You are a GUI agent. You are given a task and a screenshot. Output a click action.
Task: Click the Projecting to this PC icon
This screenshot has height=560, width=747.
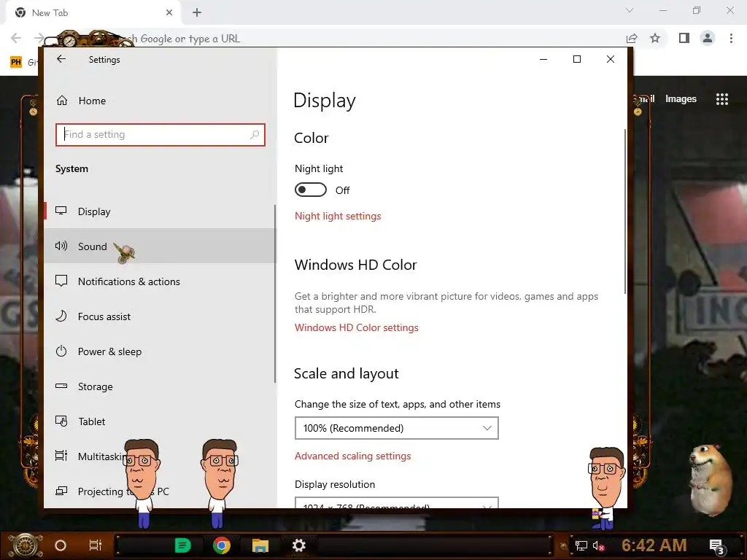(x=61, y=491)
